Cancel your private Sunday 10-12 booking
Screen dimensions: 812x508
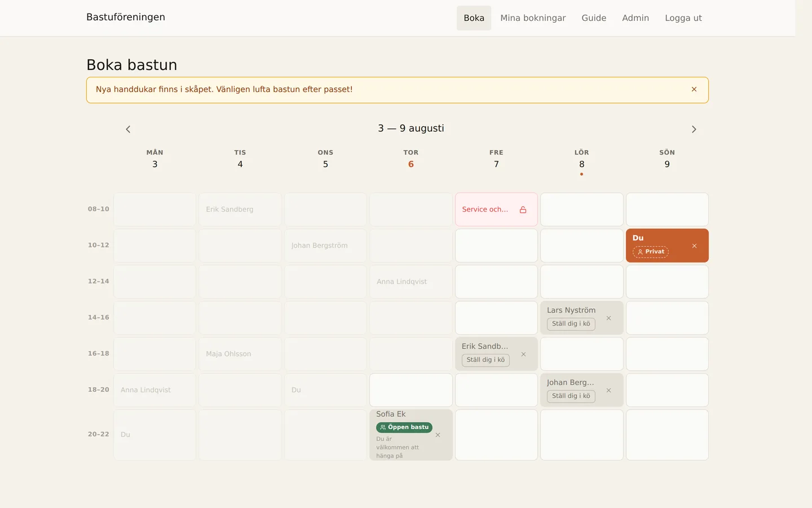coord(694,246)
